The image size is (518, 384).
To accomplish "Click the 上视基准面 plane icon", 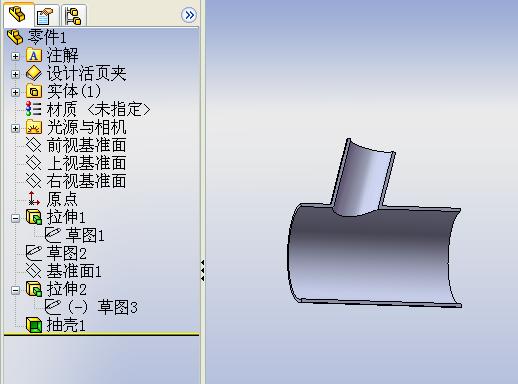I will [x=34, y=163].
